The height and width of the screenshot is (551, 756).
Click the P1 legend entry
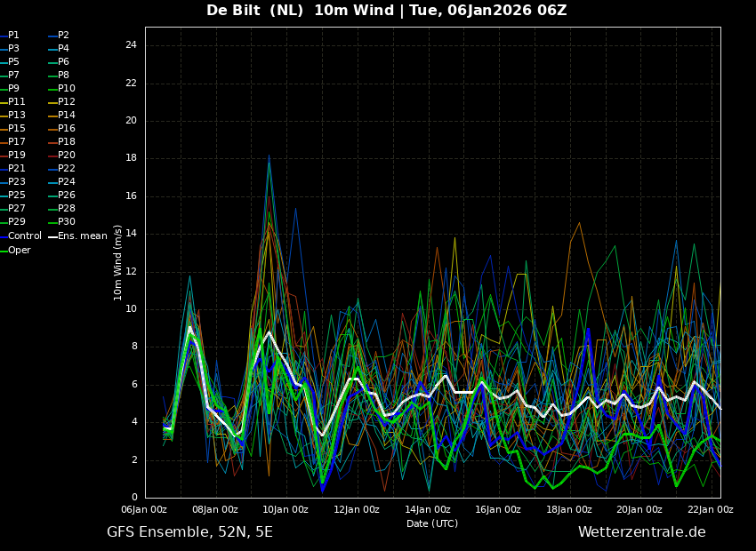tap(9, 36)
